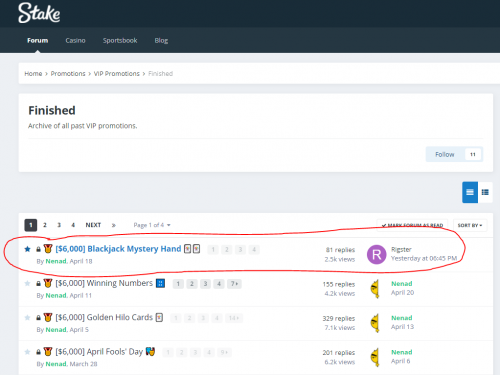Image resolution: width=500 pixels, height=375 pixels.
Task: Click lock icon of Golden Hilo Cards
Action: (x=38, y=318)
